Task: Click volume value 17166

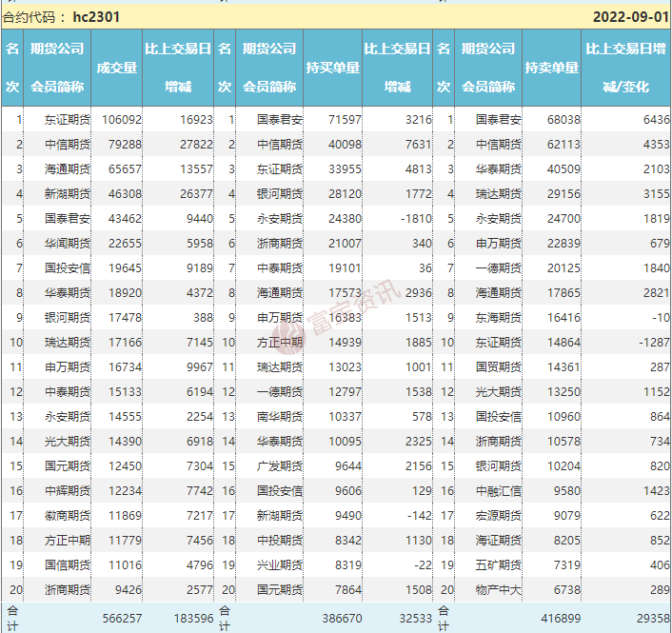Action: [x=125, y=343]
